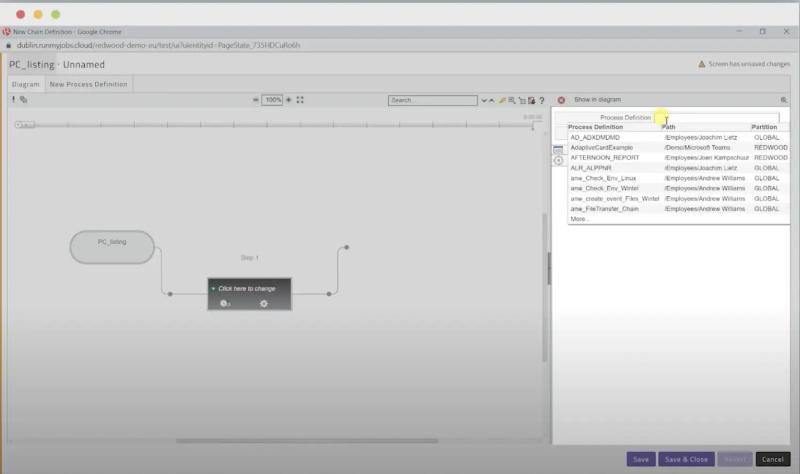Click the fit-to-screen icon beside zoom
Image resolution: width=800 pixels, height=474 pixels.
pos(300,100)
